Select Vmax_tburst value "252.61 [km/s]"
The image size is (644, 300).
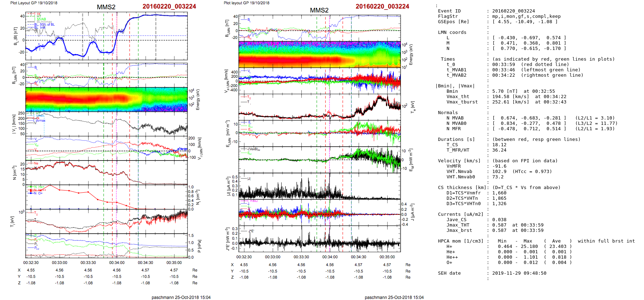pos(510,102)
